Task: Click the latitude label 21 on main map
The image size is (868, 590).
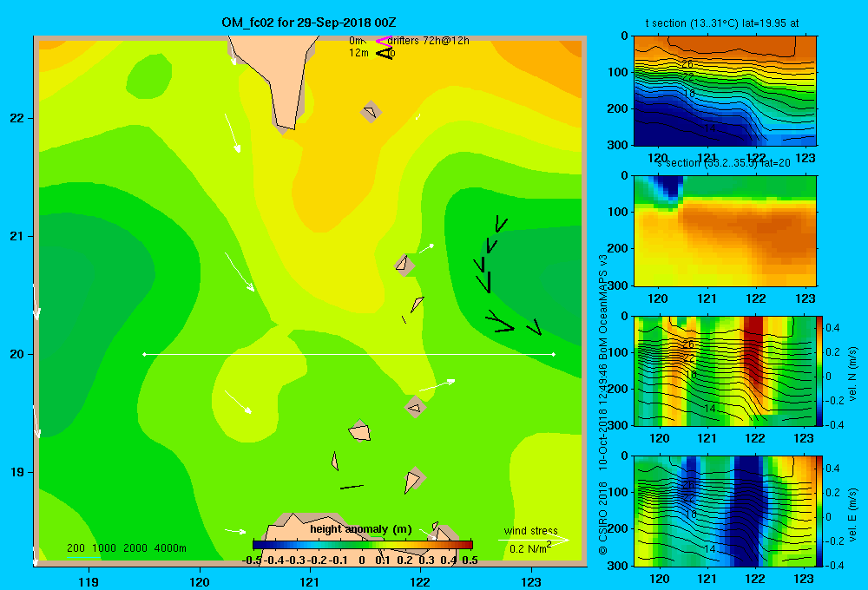Action: click(x=16, y=236)
